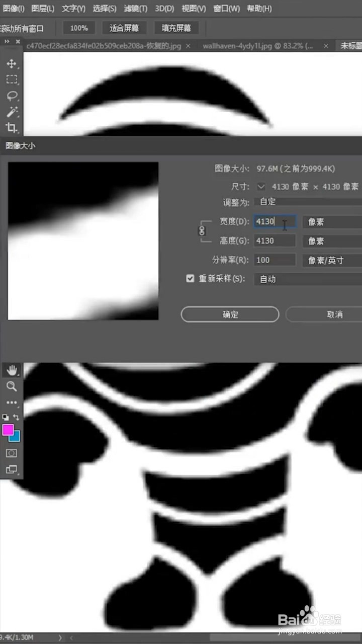Open the Dimensions unit dropdown arrow
362x644 pixels.
point(260,187)
